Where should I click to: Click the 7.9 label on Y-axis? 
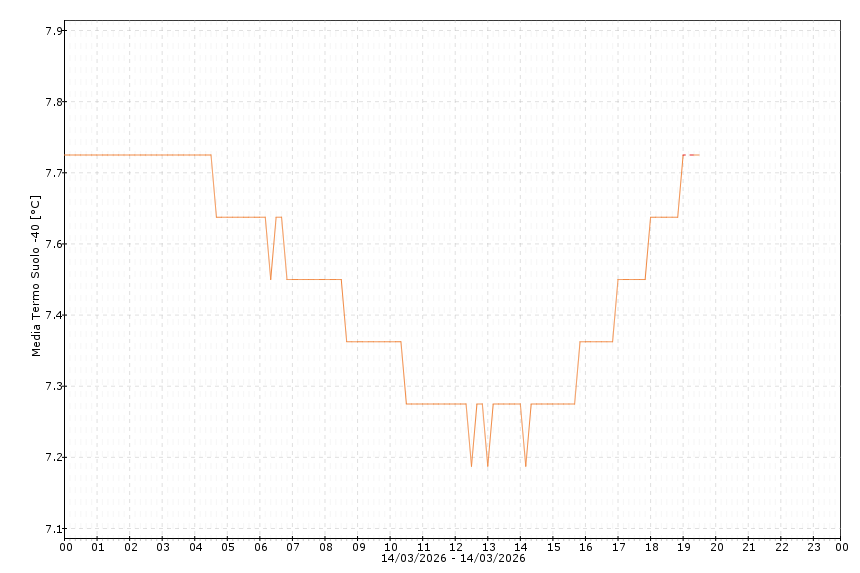[x=49, y=31]
